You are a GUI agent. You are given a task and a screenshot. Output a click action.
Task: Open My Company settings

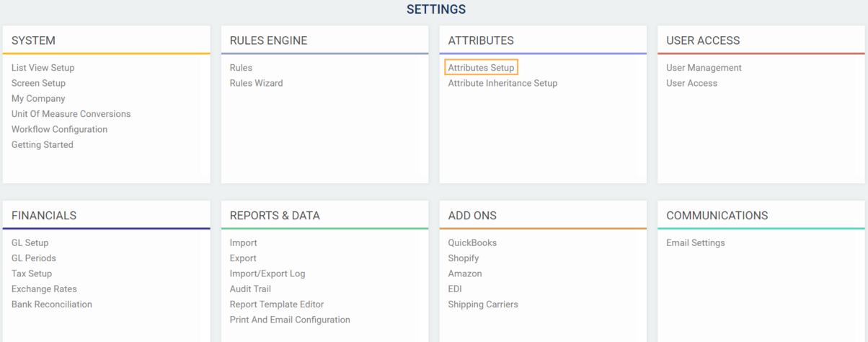(38, 99)
